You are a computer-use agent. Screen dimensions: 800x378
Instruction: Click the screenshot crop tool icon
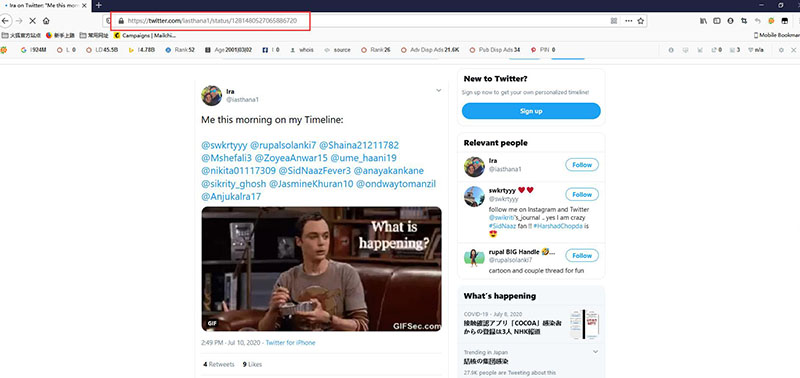(x=744, y=21)
